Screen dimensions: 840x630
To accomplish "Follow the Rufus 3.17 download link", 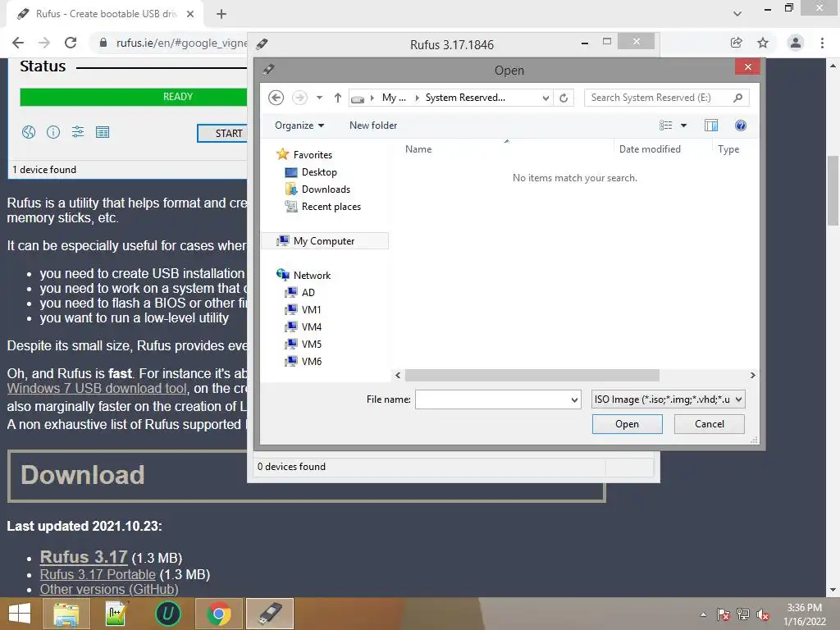I will [x=84, y=557].
